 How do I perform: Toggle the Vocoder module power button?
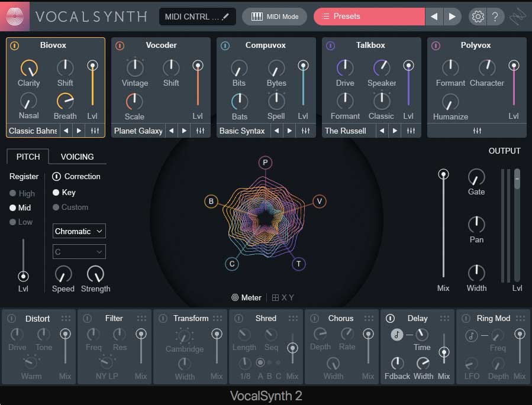pos(120,46)
